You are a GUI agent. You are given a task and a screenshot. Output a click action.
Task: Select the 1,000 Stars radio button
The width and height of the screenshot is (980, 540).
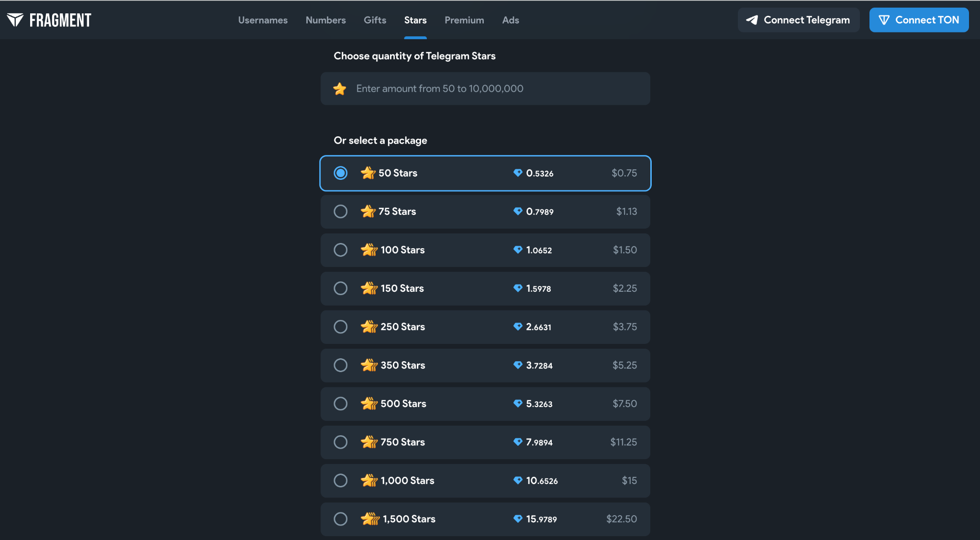click(340, 480)
